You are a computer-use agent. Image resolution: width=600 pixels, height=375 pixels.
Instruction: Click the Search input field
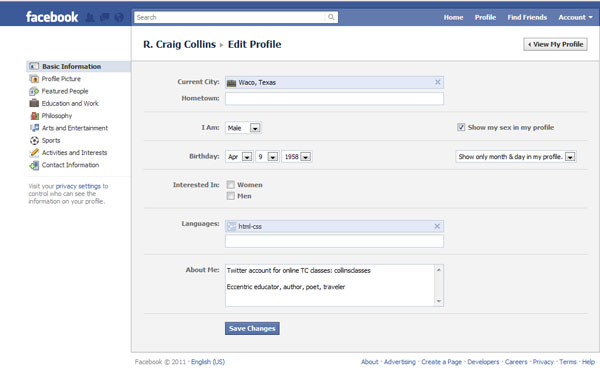pos(231,17)
